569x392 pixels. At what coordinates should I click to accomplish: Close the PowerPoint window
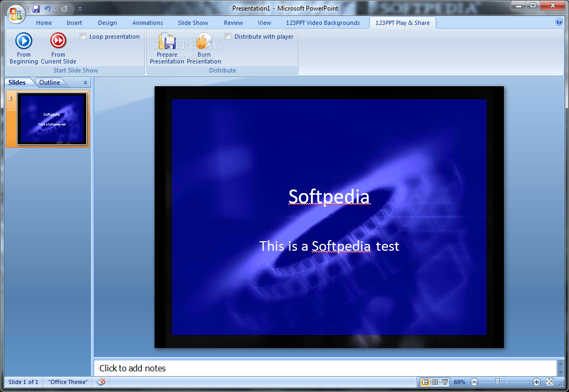553,5
